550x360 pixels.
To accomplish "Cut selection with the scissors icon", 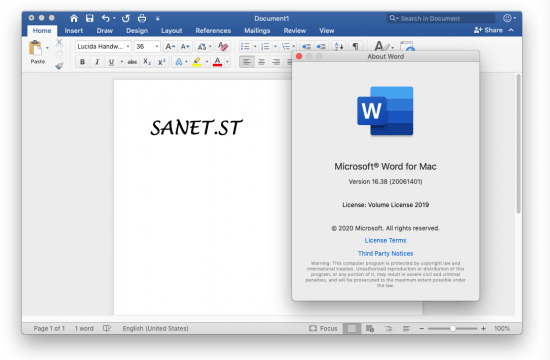I will click(59, 43).
